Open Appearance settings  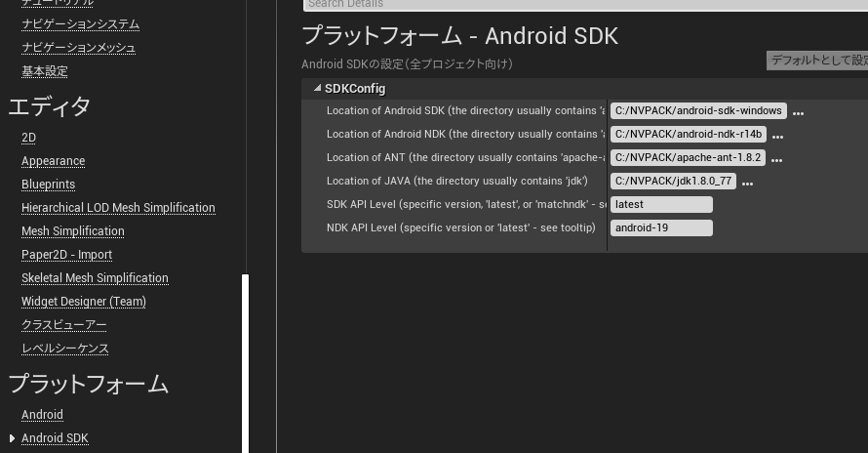[53, 161]
